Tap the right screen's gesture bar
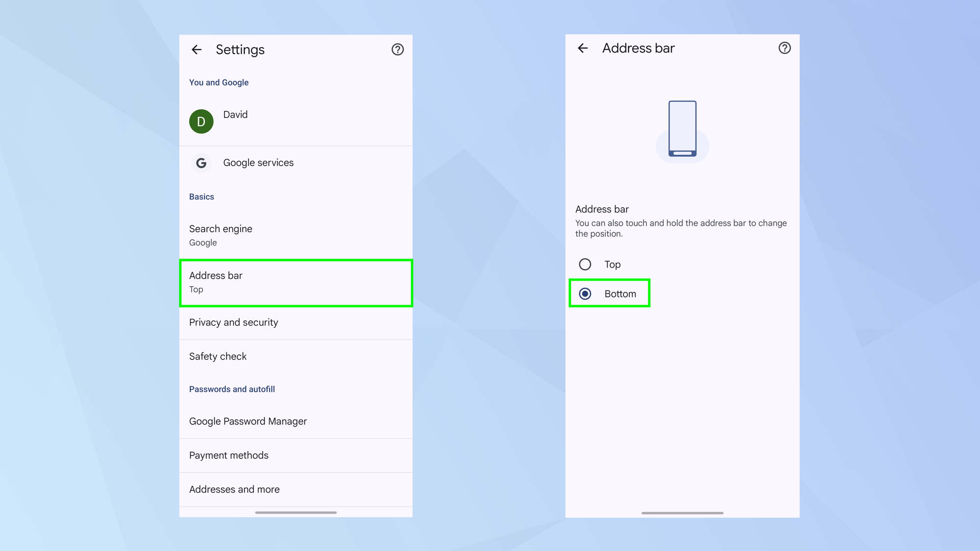Screen dimensions: 980x551 point(682,513)
